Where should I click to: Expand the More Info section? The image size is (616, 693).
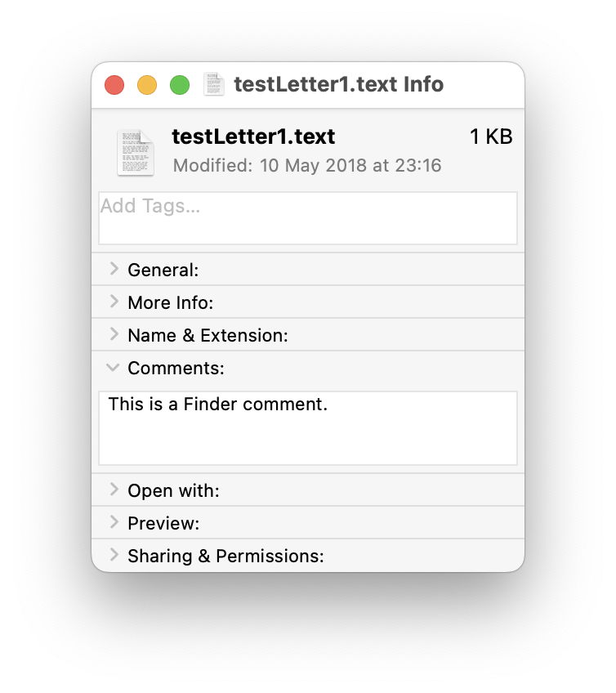point(114,302)
